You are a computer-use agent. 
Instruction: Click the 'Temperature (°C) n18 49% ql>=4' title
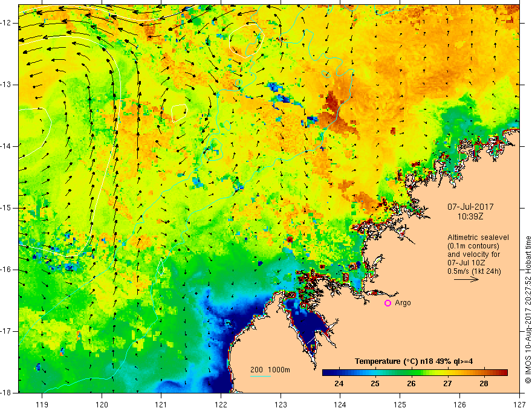(x=414, y=361)
